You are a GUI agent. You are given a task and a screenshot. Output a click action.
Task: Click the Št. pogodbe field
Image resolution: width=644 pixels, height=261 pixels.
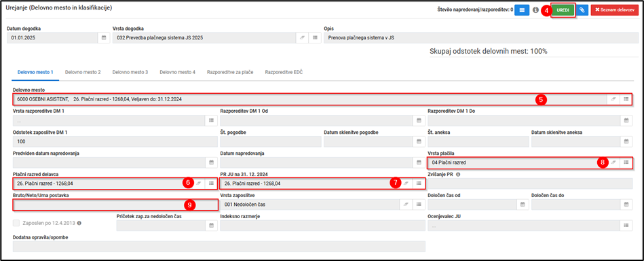click(x=271, y=141)
